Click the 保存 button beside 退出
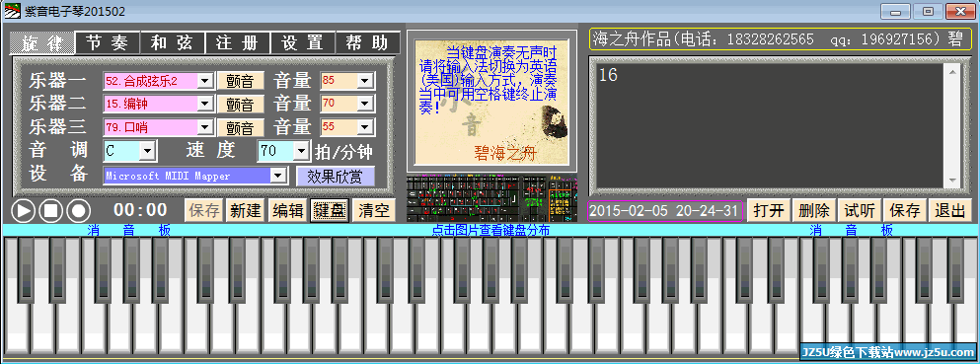 click(x=904, y=210)
